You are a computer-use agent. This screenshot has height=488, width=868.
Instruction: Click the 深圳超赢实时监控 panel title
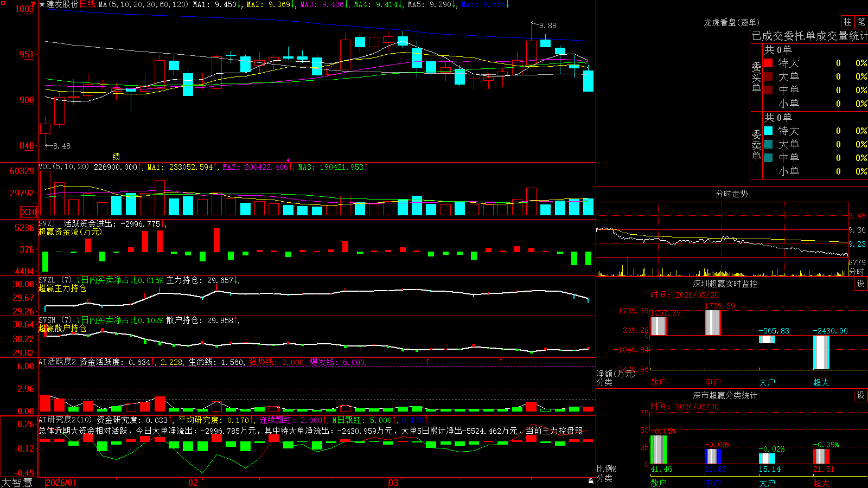(725, 284)
